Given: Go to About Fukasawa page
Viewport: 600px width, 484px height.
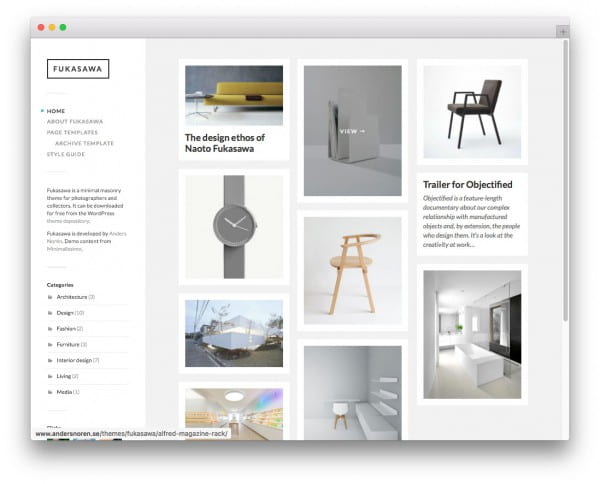Looking at the screenshot, I should (x=75, y=122).
